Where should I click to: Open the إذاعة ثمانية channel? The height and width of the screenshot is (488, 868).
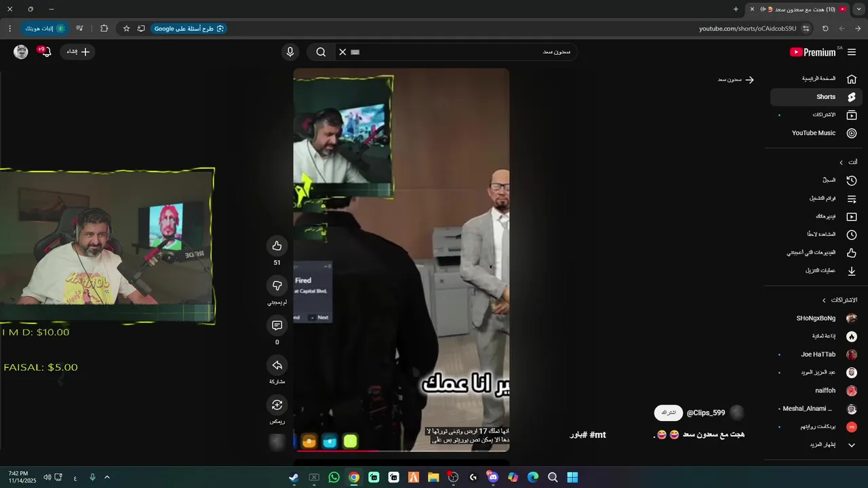click(816, 336)
